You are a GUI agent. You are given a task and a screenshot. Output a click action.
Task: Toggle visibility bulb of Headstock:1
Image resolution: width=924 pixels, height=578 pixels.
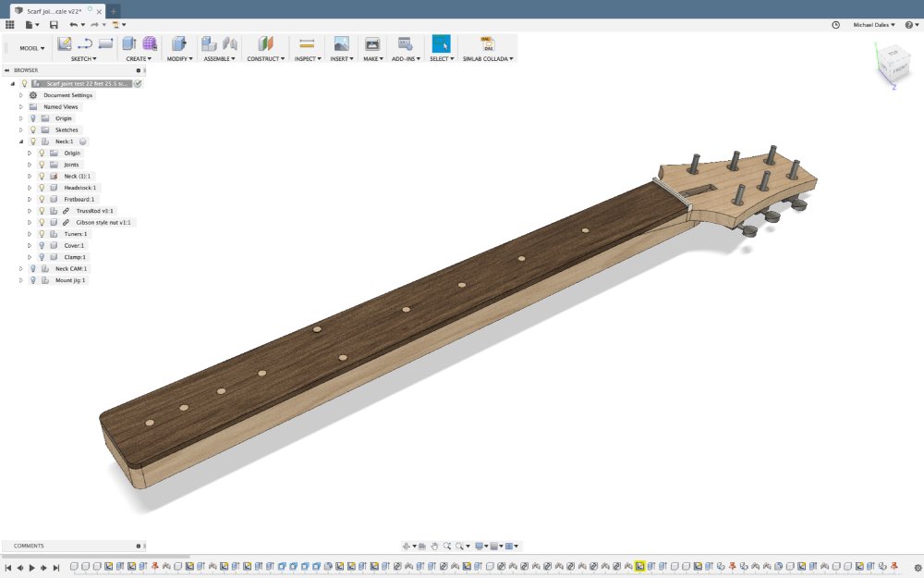click(x=42, y=188)
